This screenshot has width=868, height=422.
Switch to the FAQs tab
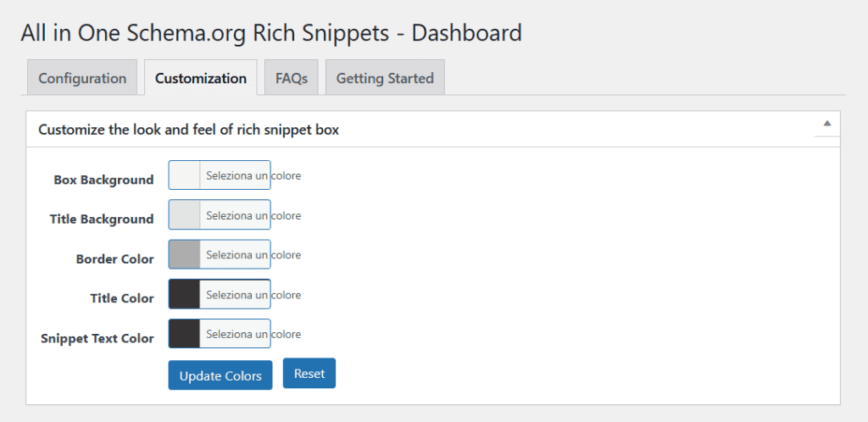[291, 78]
